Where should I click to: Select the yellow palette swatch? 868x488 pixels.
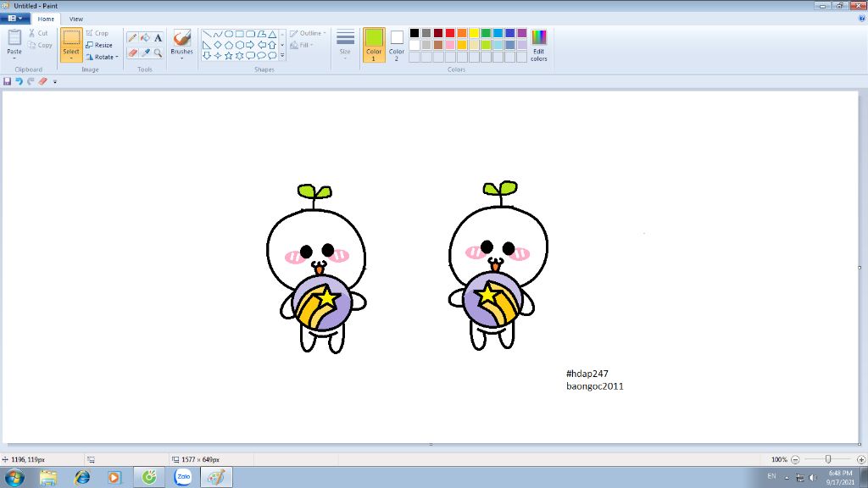[474, 33]
